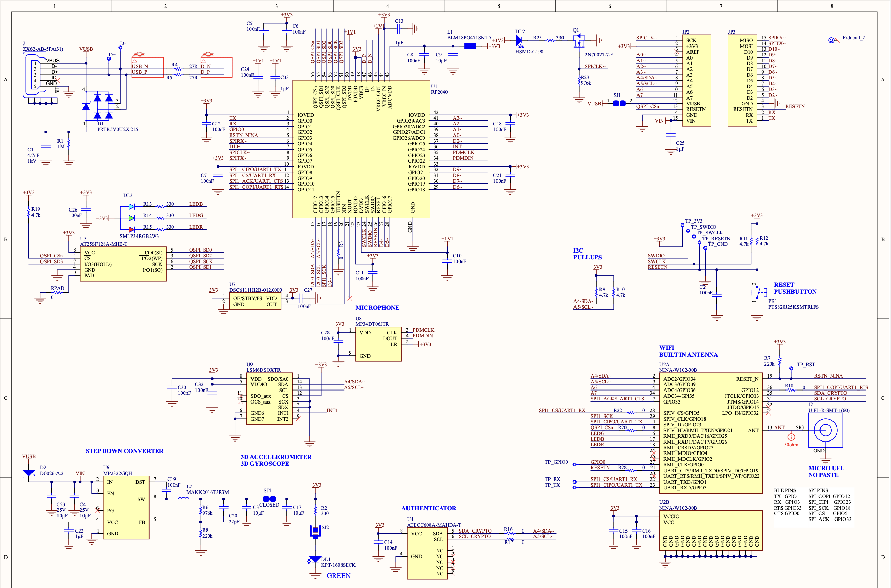Select the U5 AT25SF128A flash chip
Viewport: 891px width, 588px height.
point(123,264)
